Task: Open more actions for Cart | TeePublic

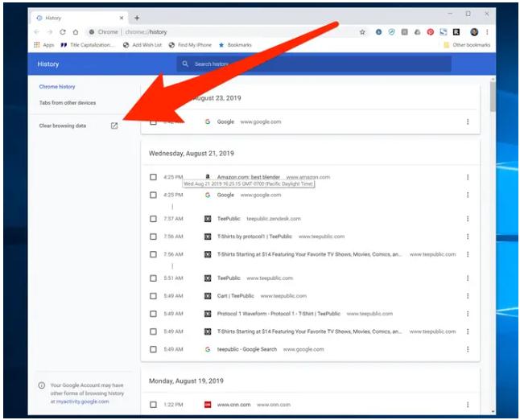Action: [468, 296]
